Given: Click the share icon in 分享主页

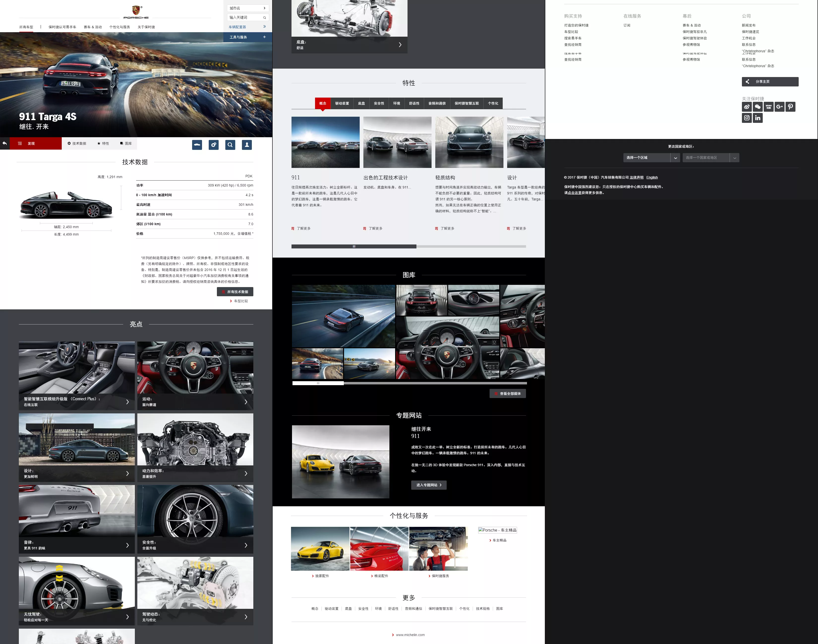Looking at the screenshot, I should point(747,81).
